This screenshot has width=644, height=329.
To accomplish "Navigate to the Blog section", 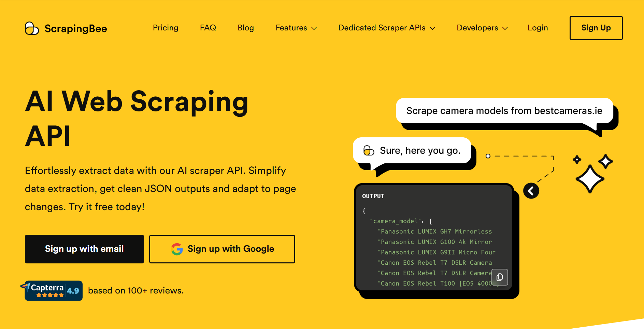I will [246, 28].
